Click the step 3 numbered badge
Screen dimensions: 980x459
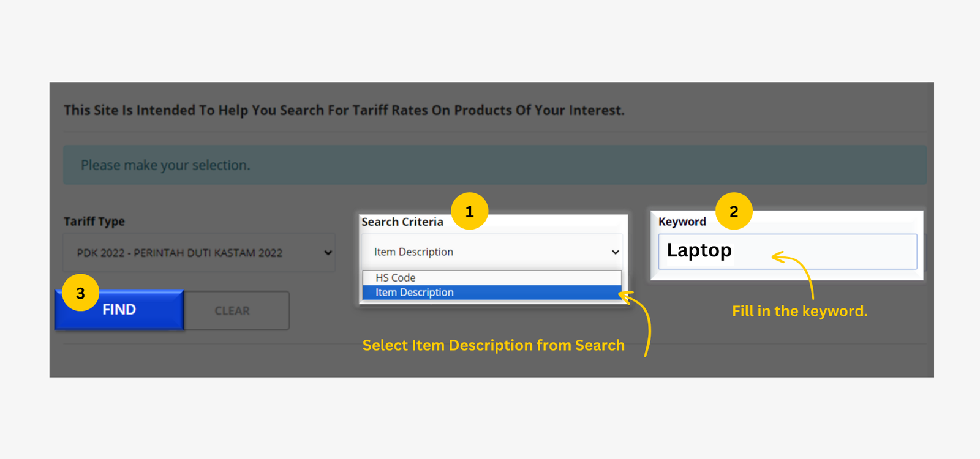tap(80, 293)
